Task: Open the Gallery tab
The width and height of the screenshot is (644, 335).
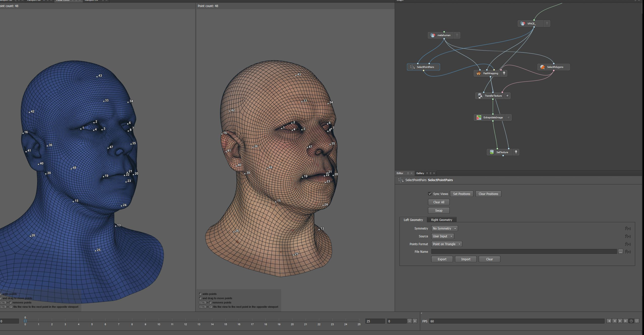Action: point(420,173)
